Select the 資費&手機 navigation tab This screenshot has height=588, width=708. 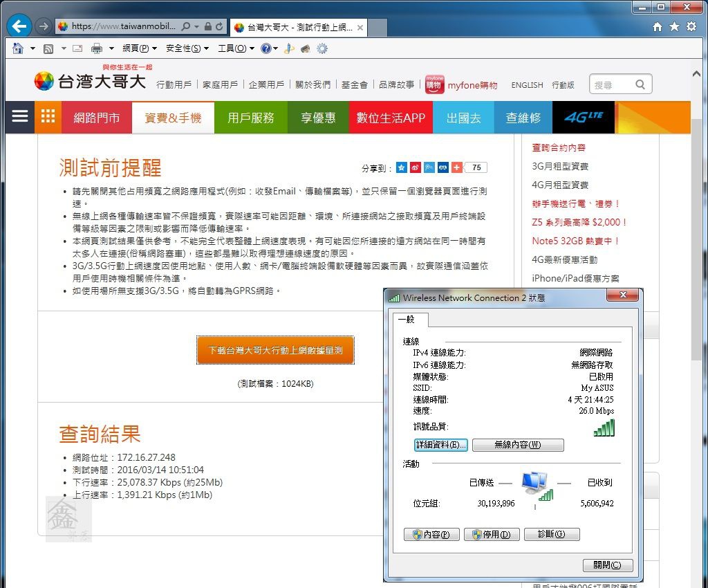point(173,118)
